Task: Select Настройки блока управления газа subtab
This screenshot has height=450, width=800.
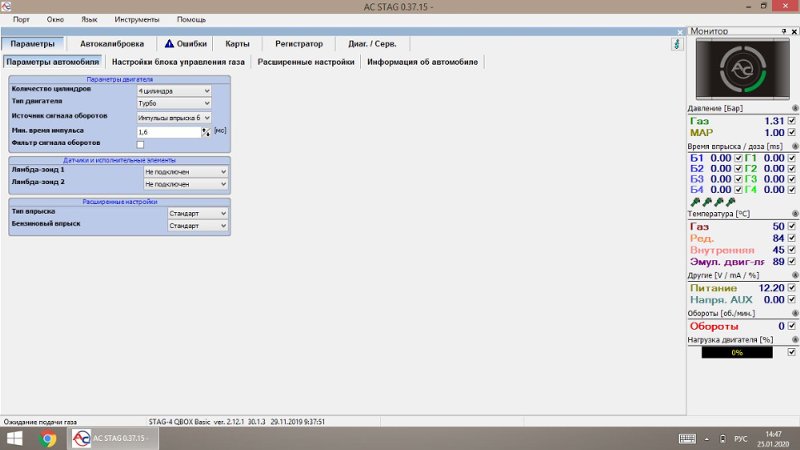Action: click(178, 62)
